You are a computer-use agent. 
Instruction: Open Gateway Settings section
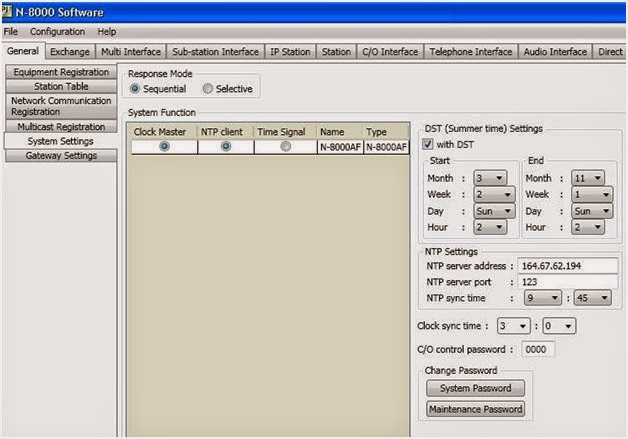point(61,156)
